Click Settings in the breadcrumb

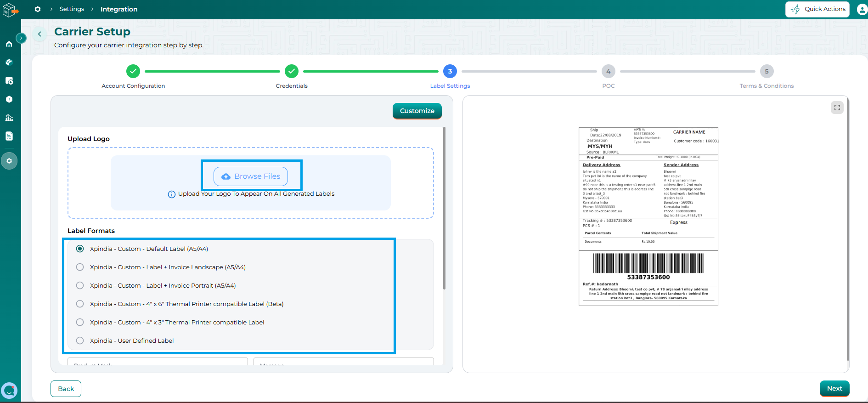click(72, 9)
